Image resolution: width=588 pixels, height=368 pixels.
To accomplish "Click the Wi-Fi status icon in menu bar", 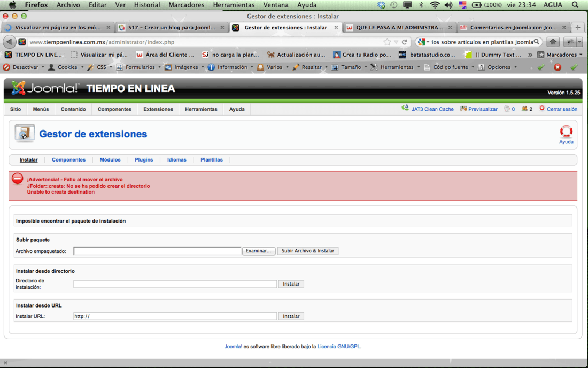I will (x=435, y=5).
